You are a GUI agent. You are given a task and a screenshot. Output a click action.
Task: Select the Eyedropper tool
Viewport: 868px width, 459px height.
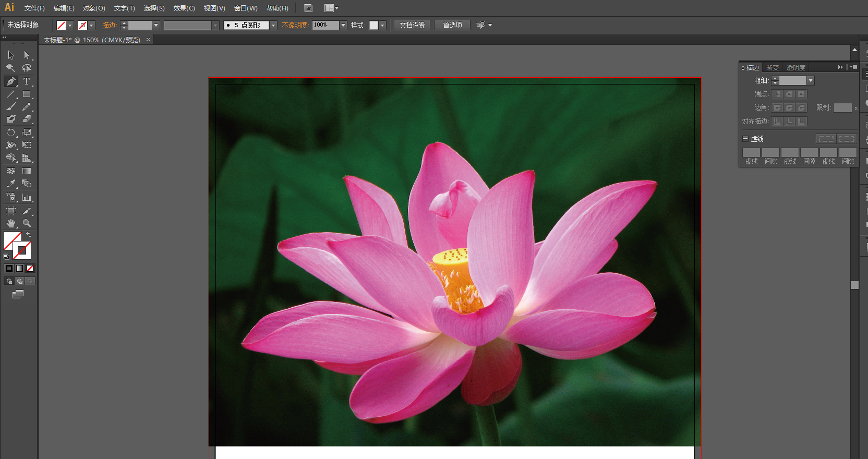tap(11, 184)
